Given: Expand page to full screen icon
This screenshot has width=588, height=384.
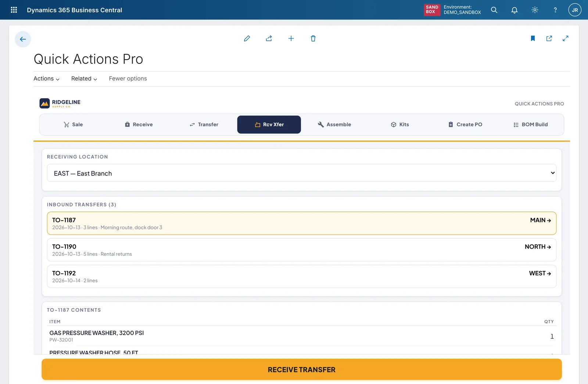Looking at the screenshot, I should coord(566,38).
